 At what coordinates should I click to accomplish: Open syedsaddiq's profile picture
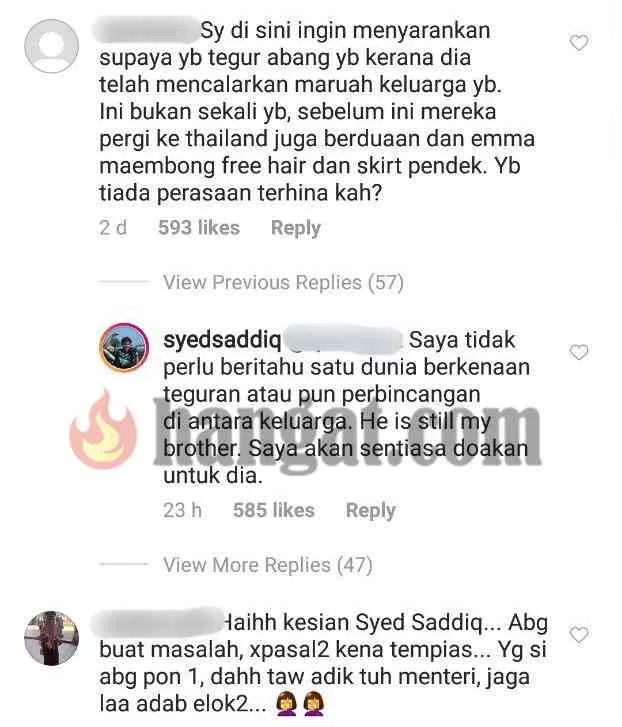124,347
